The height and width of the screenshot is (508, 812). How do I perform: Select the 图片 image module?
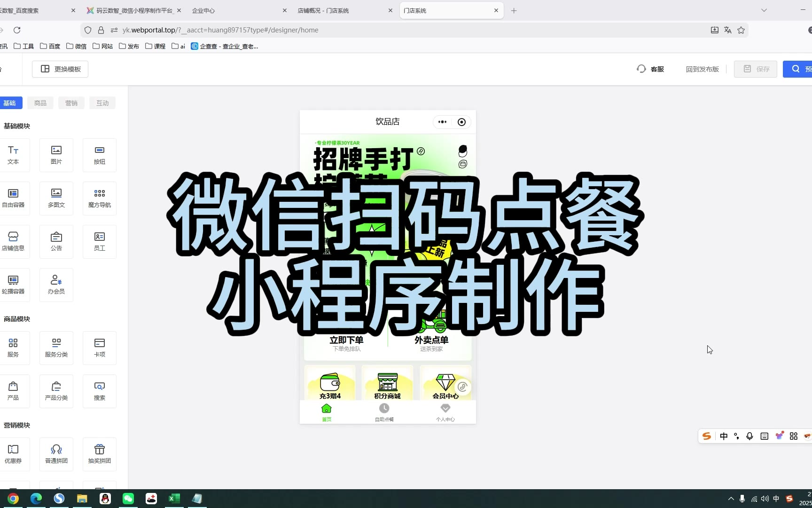(x=56, y=155)
